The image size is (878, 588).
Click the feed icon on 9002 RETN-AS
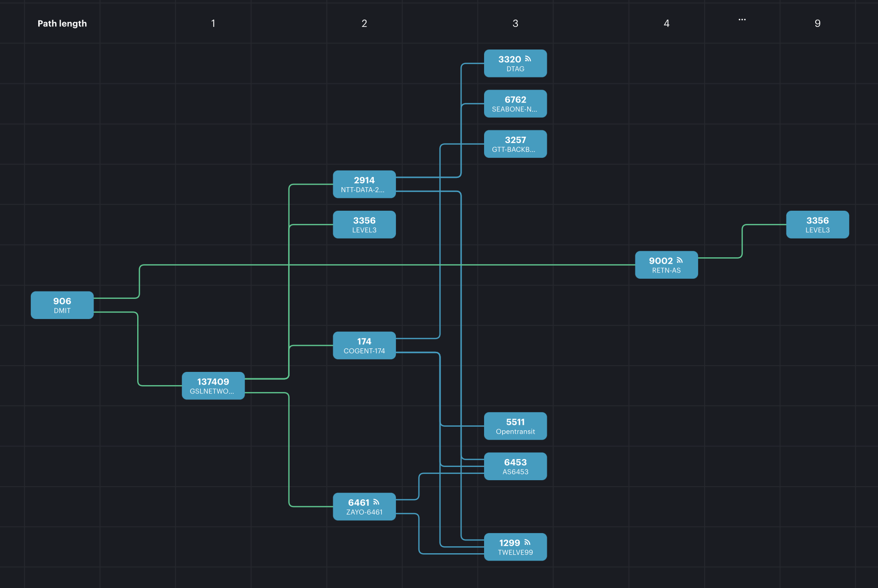click(680, 260)
